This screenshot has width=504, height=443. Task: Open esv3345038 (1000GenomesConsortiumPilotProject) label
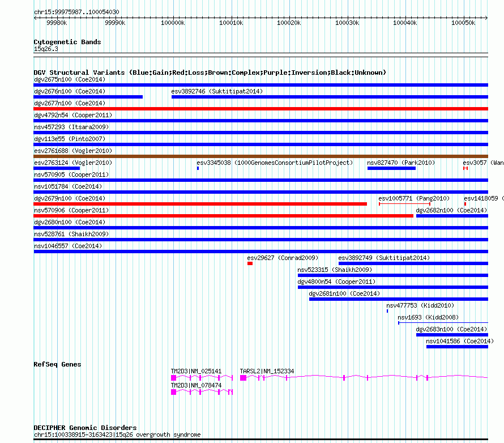275,163
